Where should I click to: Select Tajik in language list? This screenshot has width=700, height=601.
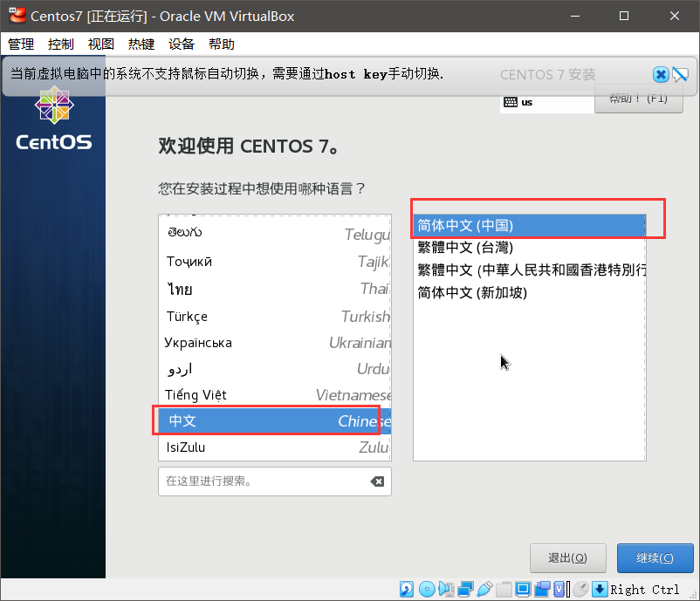275,262
